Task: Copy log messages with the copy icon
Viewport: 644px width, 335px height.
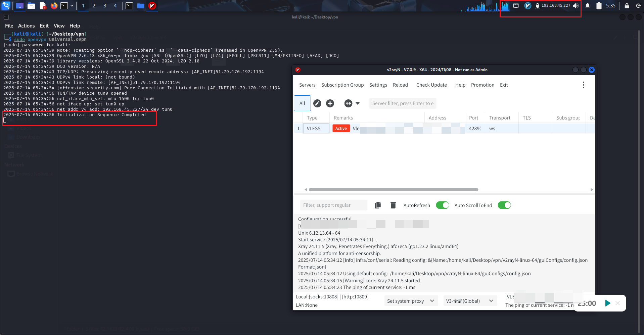Action: coord(378,205)
